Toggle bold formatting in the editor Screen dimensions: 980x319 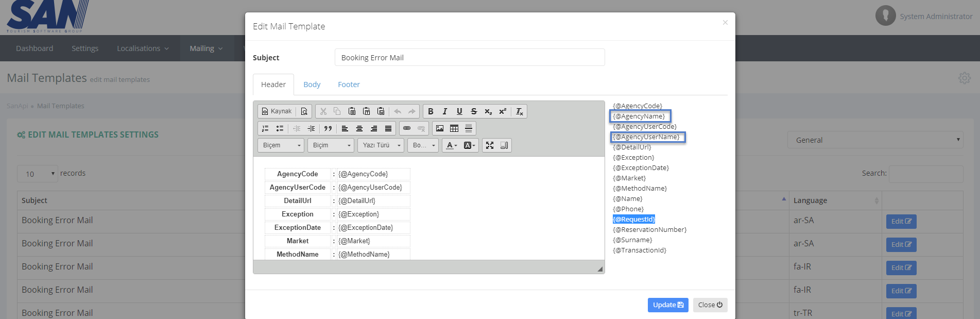pos(431,111)
